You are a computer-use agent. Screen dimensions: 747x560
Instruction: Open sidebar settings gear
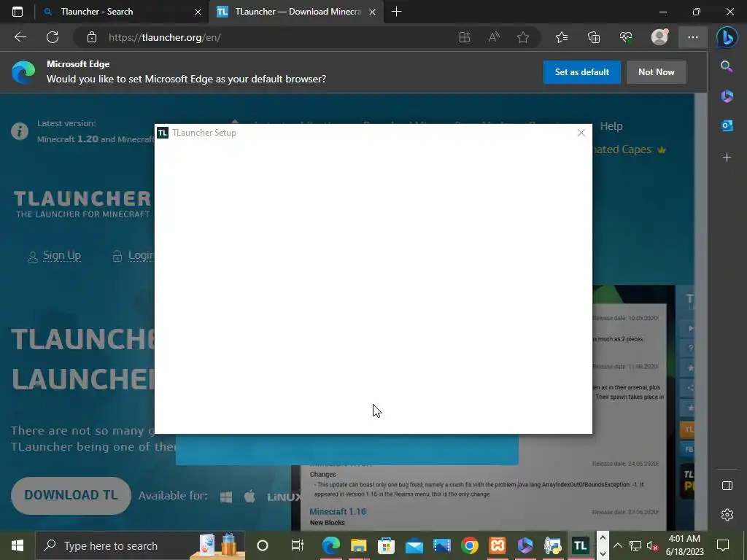coord(727,515)
